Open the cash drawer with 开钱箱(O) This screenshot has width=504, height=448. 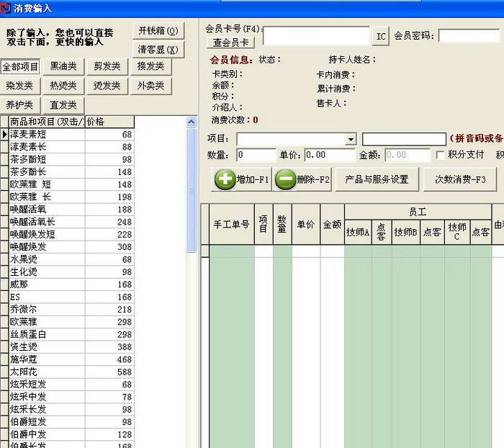click(x=158, y=31)
